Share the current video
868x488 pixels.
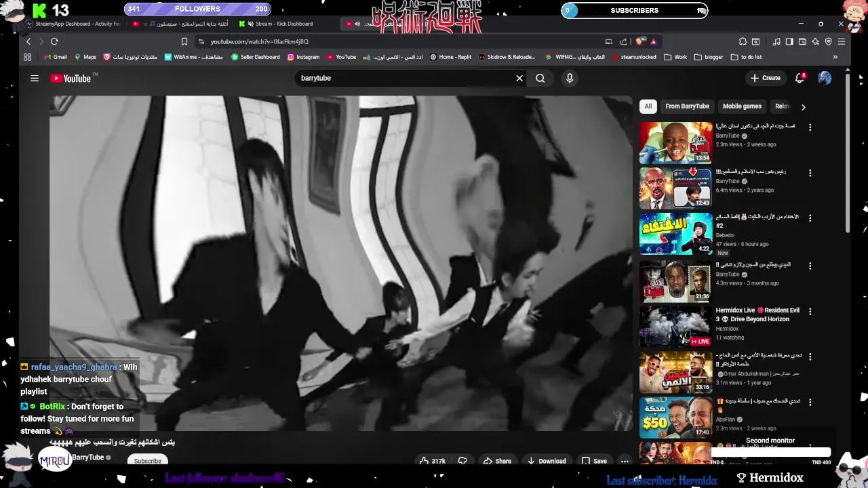pos(497,461)
